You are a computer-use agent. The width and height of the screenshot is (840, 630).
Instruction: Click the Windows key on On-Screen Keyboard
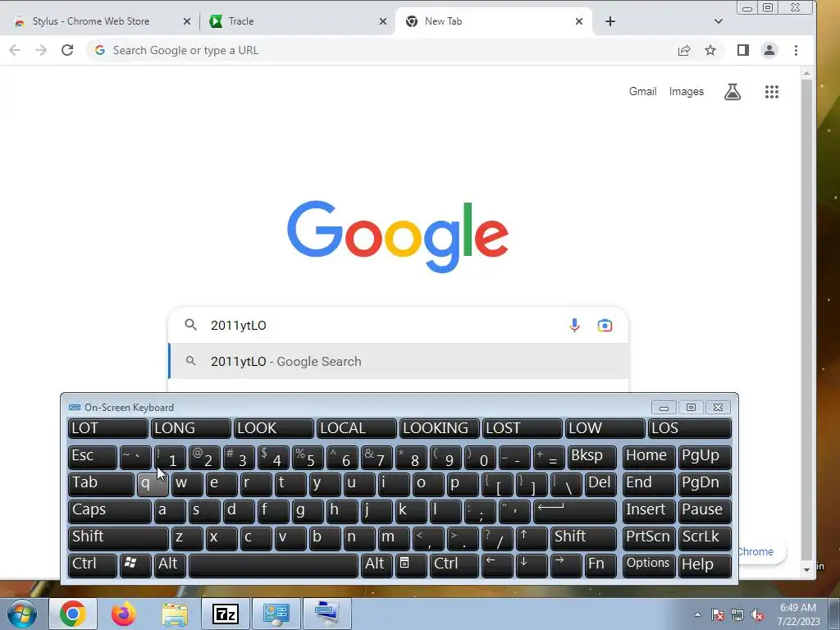pyautogui.click(x=135, y=564)
